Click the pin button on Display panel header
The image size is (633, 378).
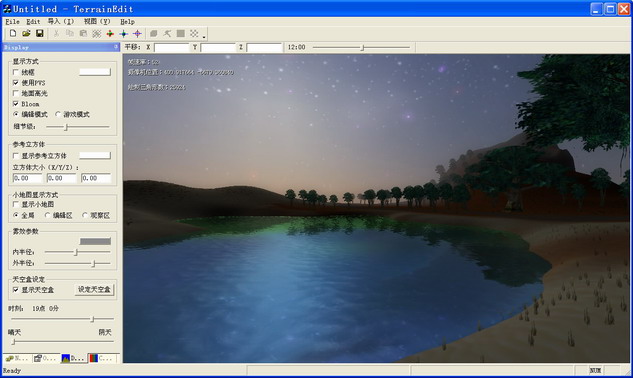116,47
